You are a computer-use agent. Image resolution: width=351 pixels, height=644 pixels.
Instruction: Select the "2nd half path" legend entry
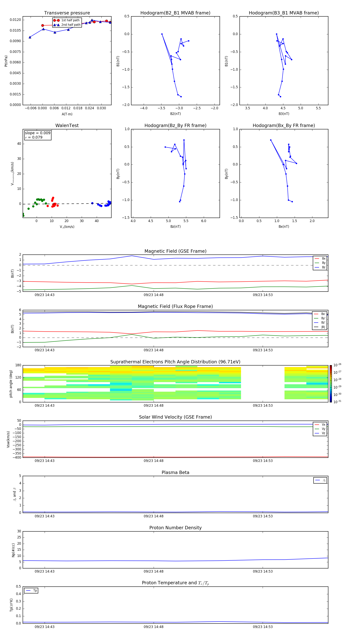coord(67,25)
